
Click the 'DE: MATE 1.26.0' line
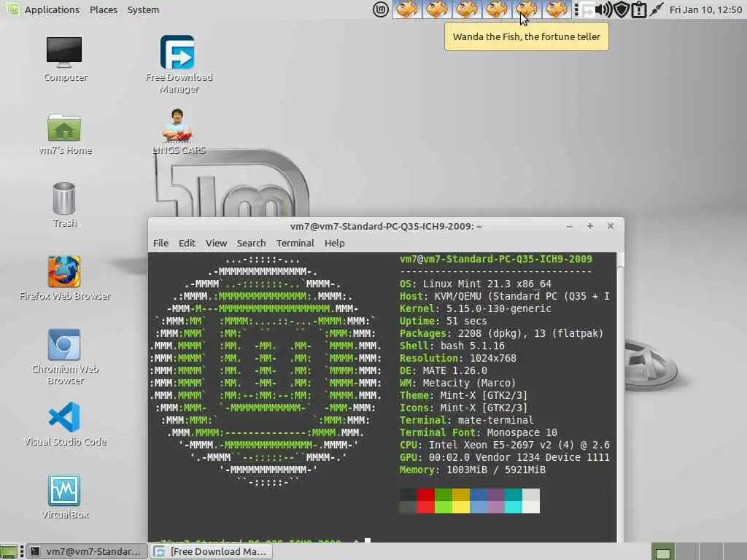click(443, 370)
